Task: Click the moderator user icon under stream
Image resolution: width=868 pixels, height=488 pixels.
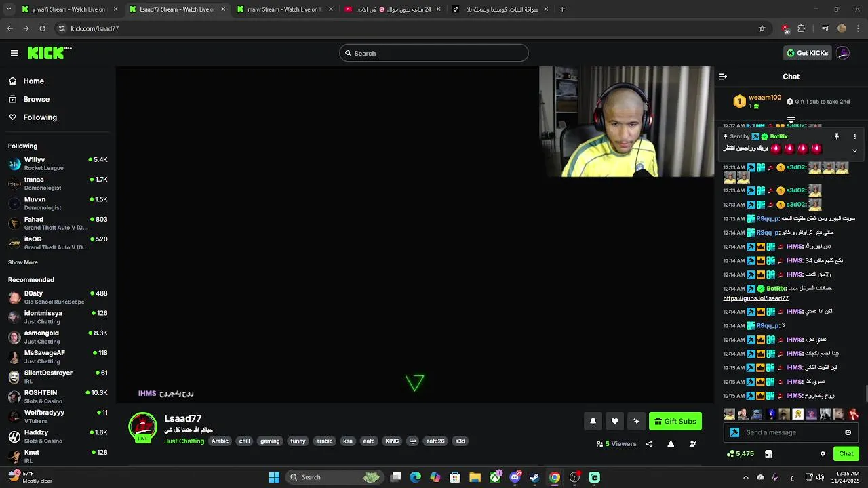Action: pos(692,444)
